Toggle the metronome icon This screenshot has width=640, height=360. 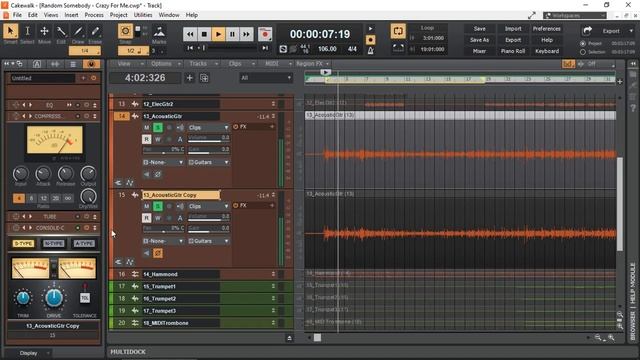click(371, 51)
